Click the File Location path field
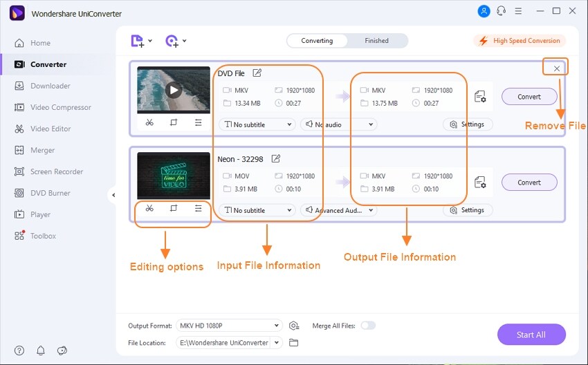The width and height of the screenshot is (588, 365). pos(223,342)
